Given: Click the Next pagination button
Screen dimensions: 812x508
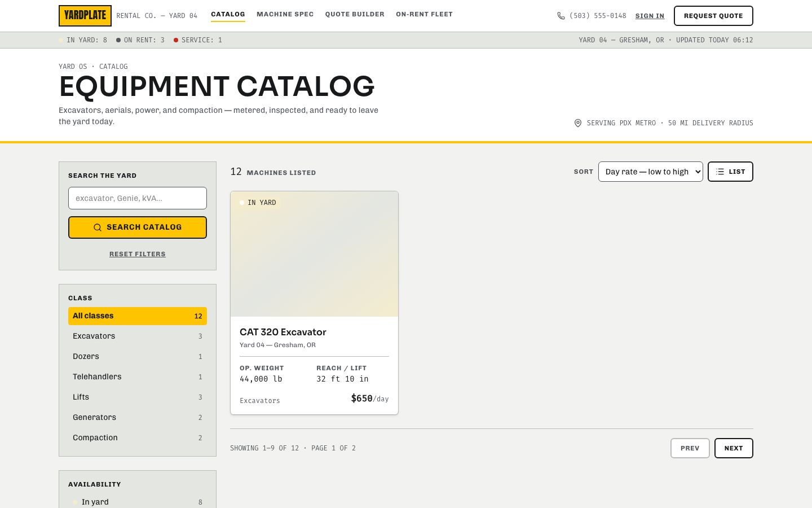Looking at the screenshot, I should pos(734,448).
